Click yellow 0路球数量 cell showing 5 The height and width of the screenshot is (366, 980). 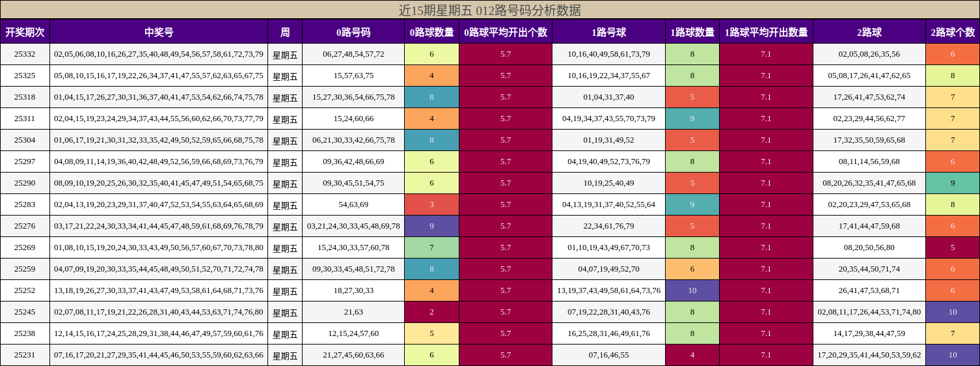click(431, 333)
